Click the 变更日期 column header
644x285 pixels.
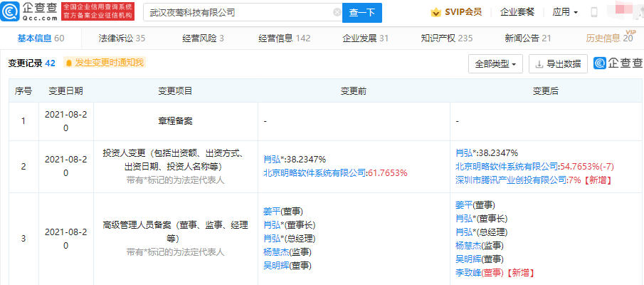(x=65, y=91)
